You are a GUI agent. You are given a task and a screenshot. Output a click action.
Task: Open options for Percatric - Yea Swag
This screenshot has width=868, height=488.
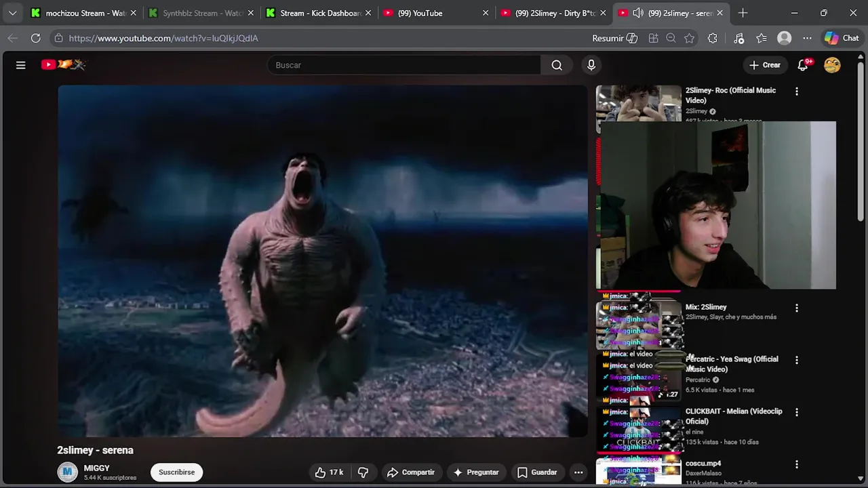[x=797, y=360]
